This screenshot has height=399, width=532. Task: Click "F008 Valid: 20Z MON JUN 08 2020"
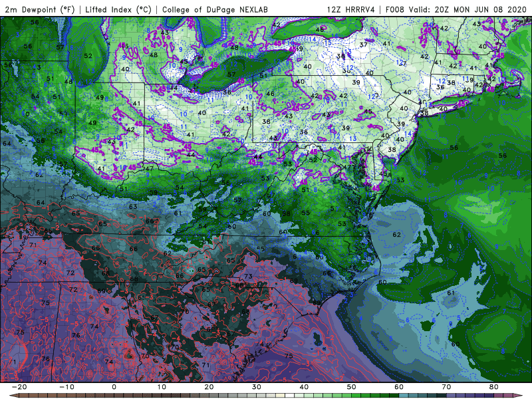pyautogui.click(x=456, y=10)
